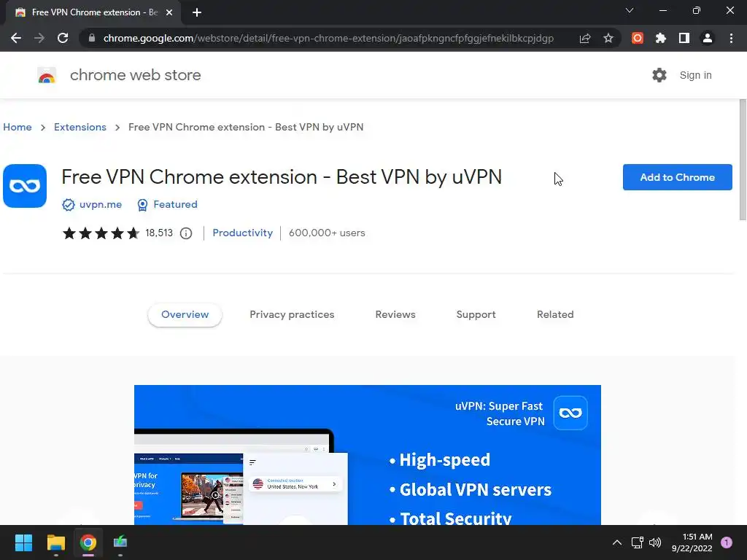Image resolution: width=747 pixels, height=560 pixels.
Task: Open the notification badge in taskbar
Action: click(726, 542)
